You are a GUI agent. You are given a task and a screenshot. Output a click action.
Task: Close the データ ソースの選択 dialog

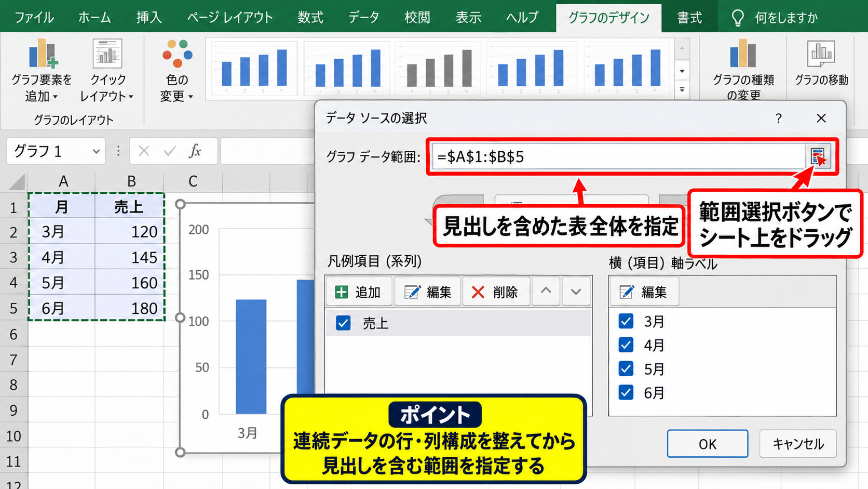coord(821,118)
